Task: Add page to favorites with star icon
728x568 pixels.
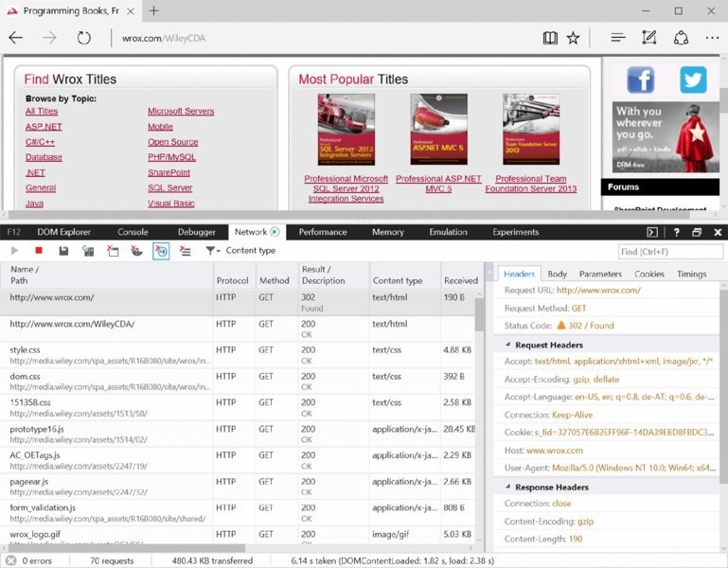Action: [x=573, y=38]
